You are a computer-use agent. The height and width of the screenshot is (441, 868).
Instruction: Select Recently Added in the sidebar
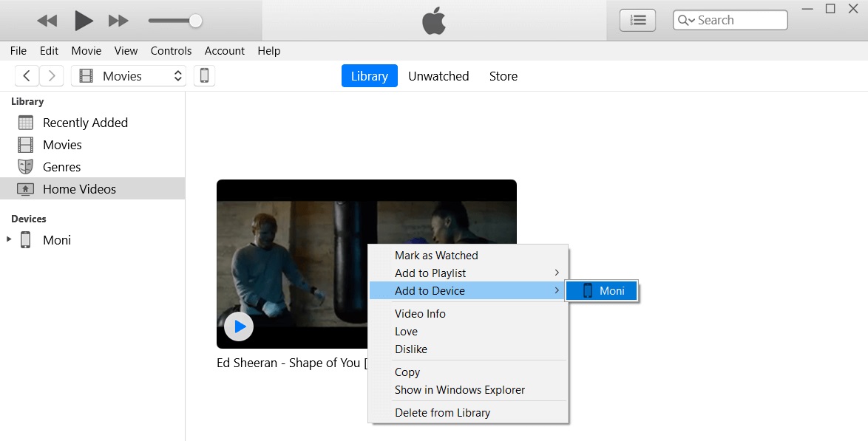(85, 123)
